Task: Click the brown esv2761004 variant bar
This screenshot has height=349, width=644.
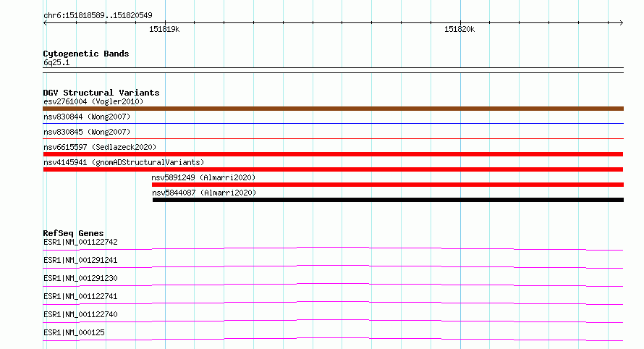Action: [x=333, y=109]
